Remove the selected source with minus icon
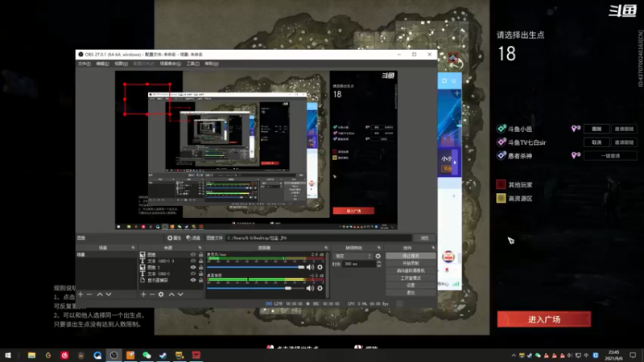644x362 pixels. coord(152,294)
